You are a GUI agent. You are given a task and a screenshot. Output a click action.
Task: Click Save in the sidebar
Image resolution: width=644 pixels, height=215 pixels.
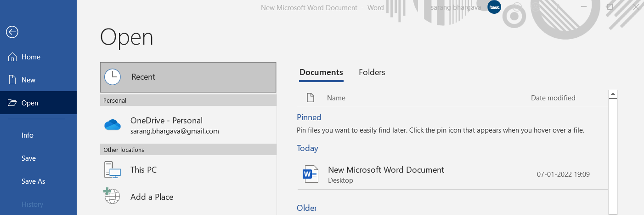click(x=28, y=158)
